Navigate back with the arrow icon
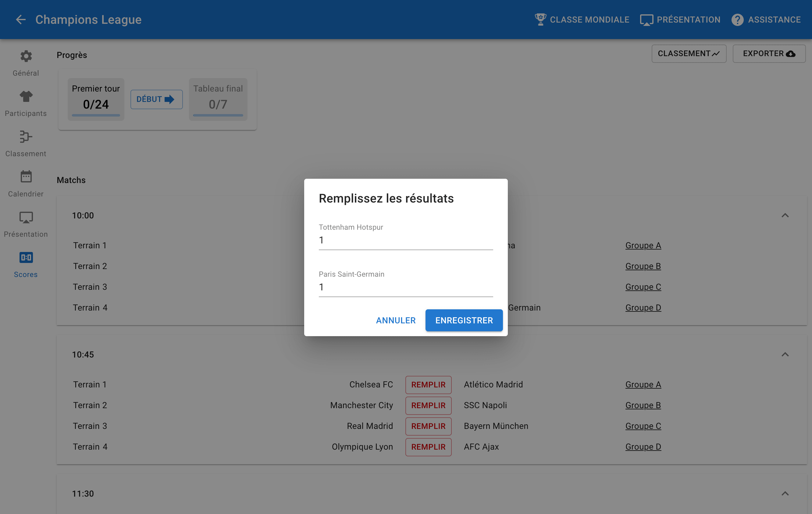This screenshot has height=514, width=812. (20, 19)
